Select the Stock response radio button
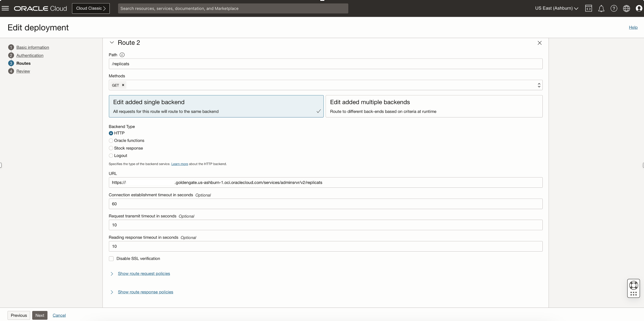Screen dimensions: 644x321 111,148
